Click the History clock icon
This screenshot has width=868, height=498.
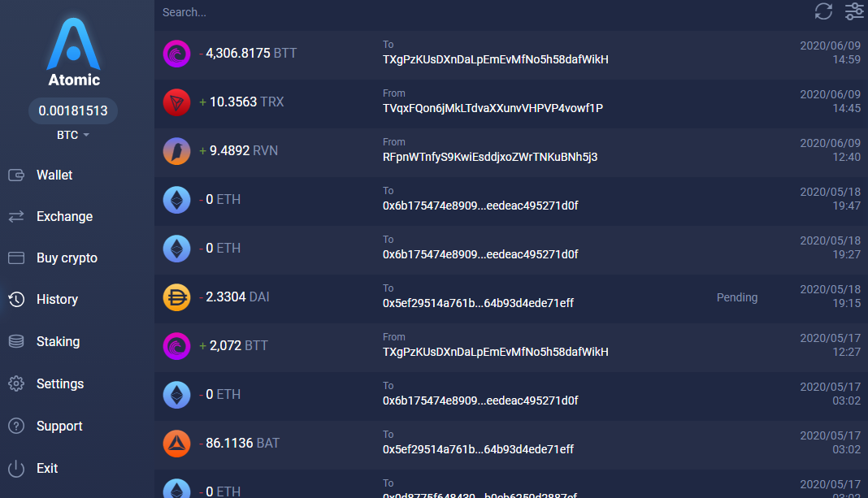pyautogui.click(x=16, y=299)
